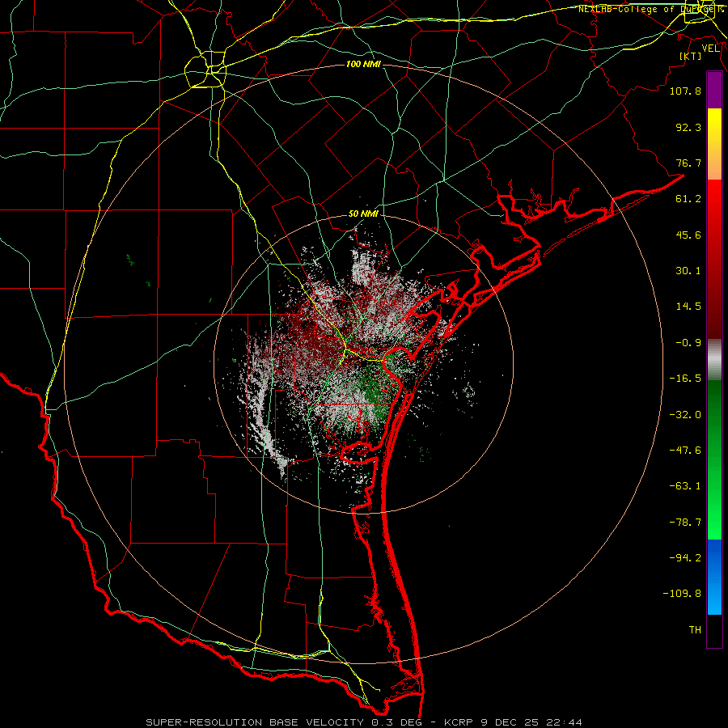This screenshot has width=728, height=728.
Task: Click the Super-Resolution Base Velocity caption
Action: 364,722
